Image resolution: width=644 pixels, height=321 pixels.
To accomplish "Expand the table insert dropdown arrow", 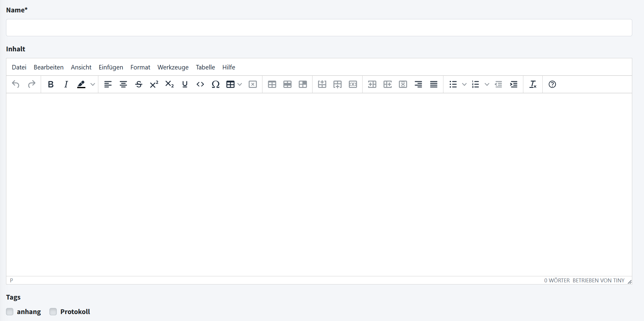I will pos(240,84).
